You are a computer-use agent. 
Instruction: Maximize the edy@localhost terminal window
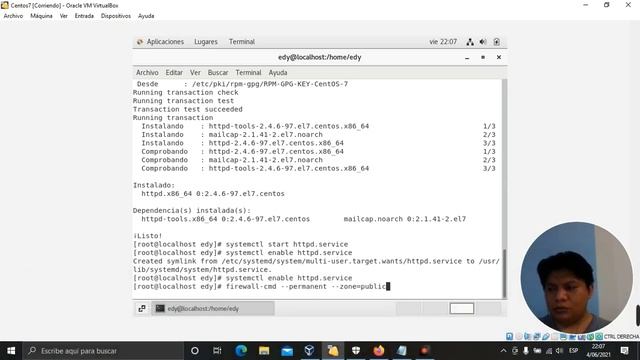pyautogui.click(x=483, y=58)
